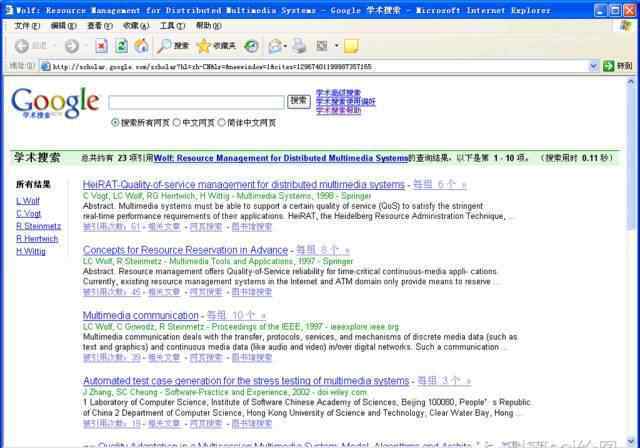The width and height of the screenshot is (640, 448).
Task: Go to the Home page icon
Action: 141,46
